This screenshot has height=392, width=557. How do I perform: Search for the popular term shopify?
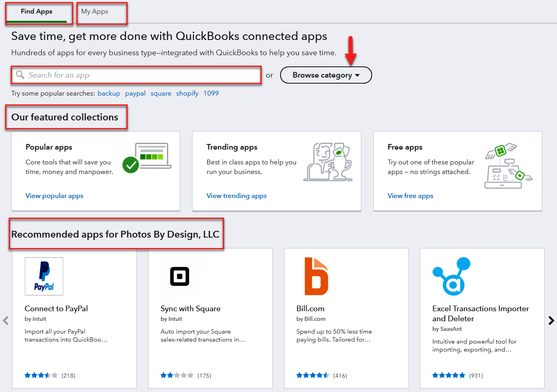click(x=187, y=93)
